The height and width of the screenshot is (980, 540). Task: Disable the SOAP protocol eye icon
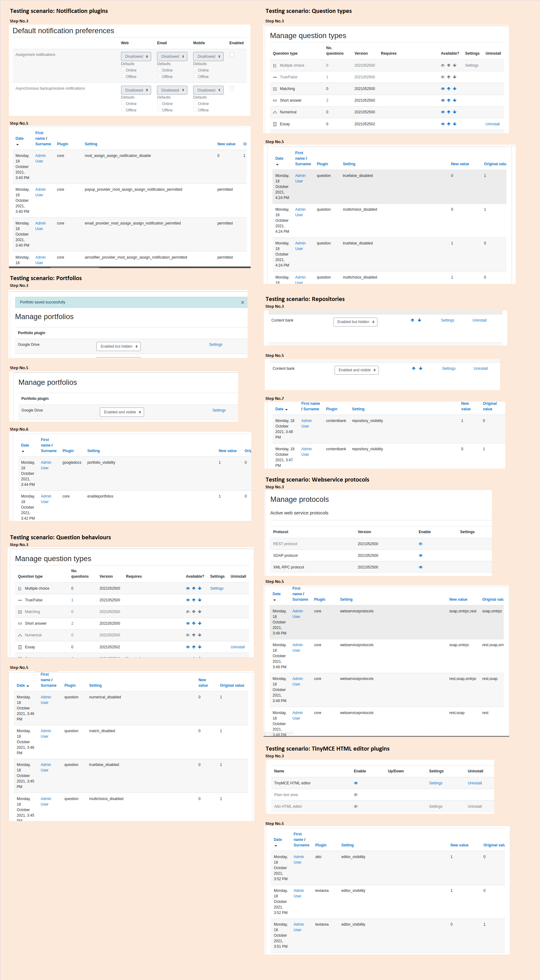pos(421,556)
